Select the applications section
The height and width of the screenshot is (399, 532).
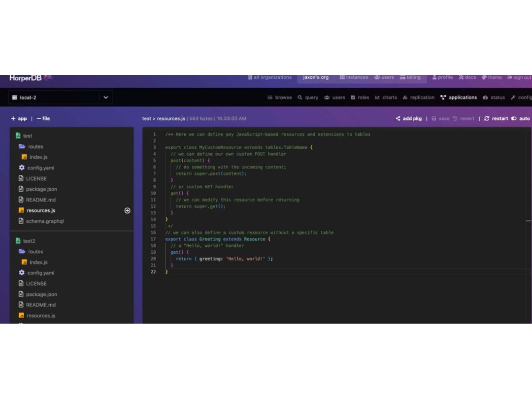tap(459, 98)
